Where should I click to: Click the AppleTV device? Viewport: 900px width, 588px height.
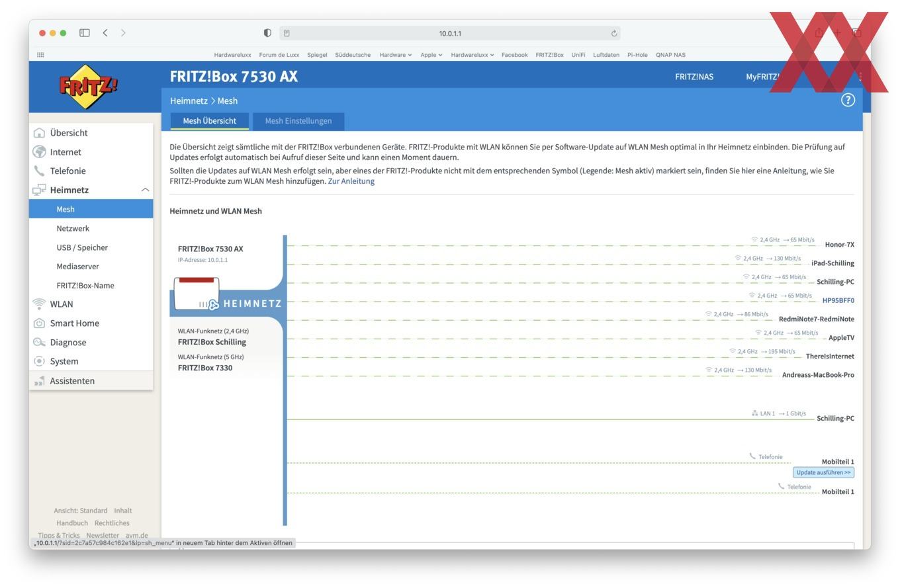pyautogui.click(x=841, y=337)
